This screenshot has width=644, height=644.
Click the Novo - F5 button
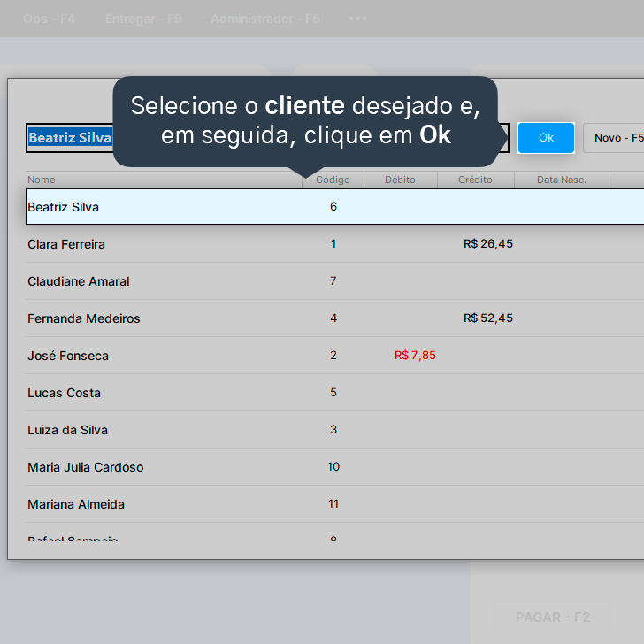[614, 138]
